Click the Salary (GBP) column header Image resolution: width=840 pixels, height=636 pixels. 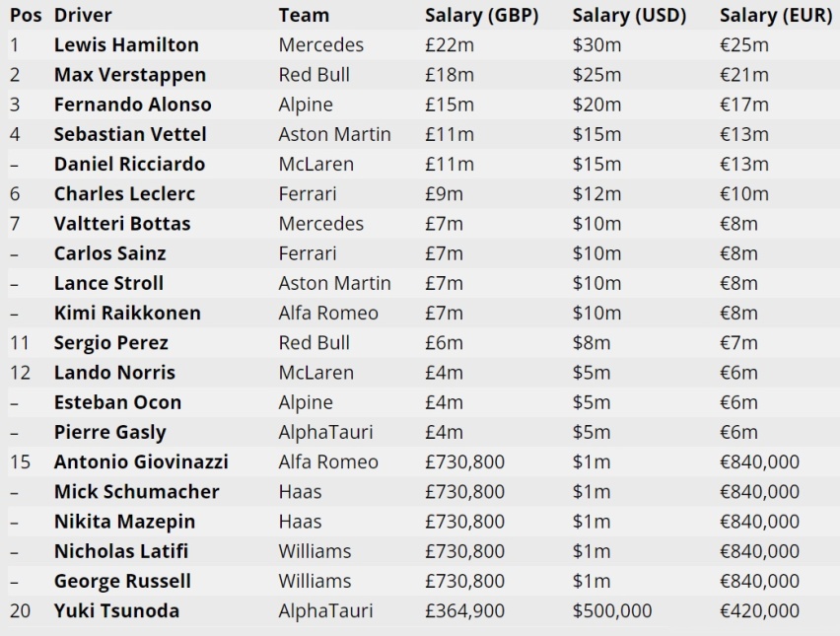(481, 15)
